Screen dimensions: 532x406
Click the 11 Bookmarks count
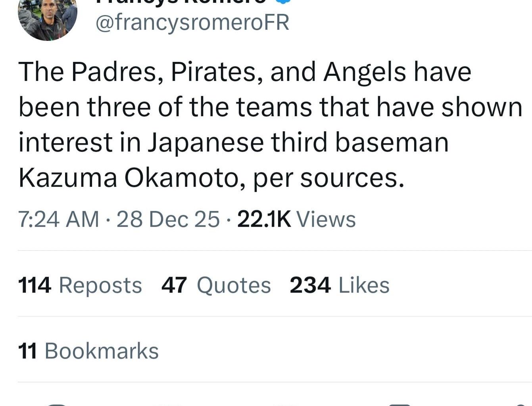88,350
